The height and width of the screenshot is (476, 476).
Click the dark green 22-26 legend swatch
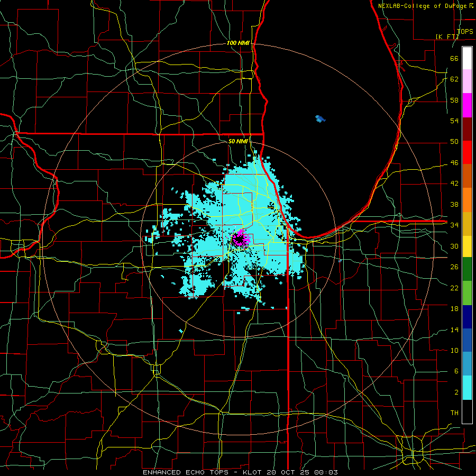pyautogui.click(x=467, y=269)
